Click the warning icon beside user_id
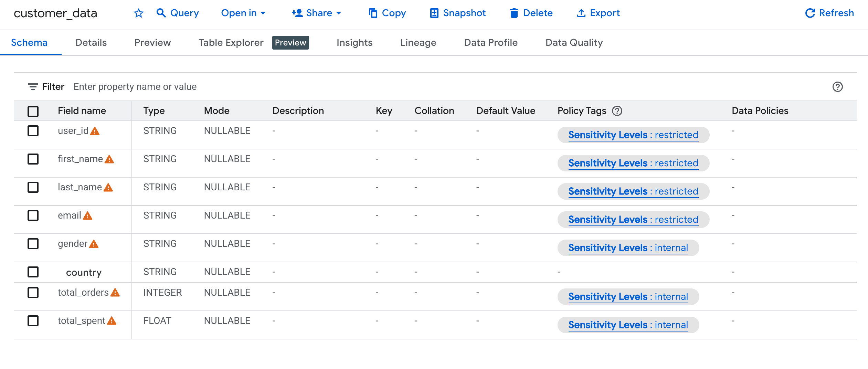The height and width of the screenshot is (369, 868). point(95,131)
